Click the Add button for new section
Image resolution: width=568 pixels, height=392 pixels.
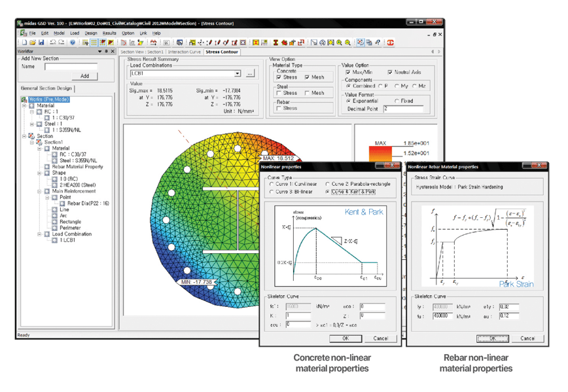pyautogui.click(x=84, y=76)
